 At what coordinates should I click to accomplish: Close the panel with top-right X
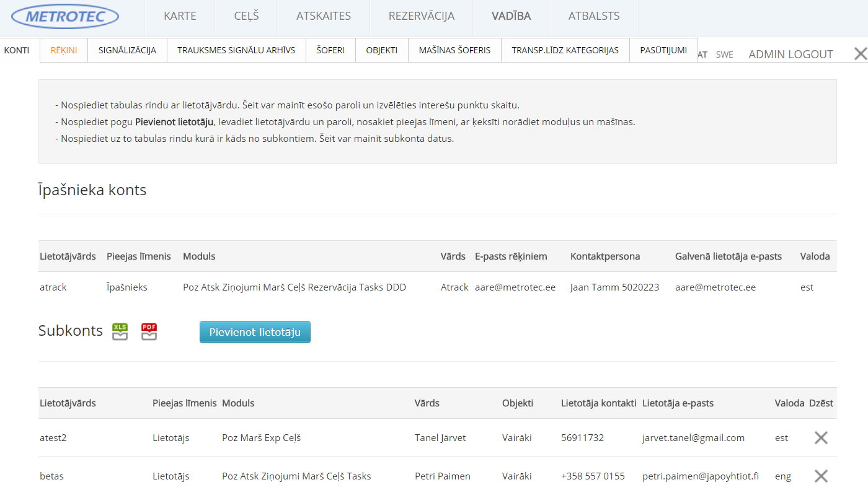tap(860, 54)
